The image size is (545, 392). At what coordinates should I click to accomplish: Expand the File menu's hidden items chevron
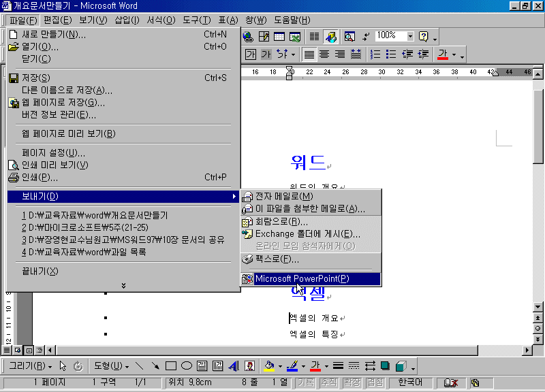tap(123, 285)
